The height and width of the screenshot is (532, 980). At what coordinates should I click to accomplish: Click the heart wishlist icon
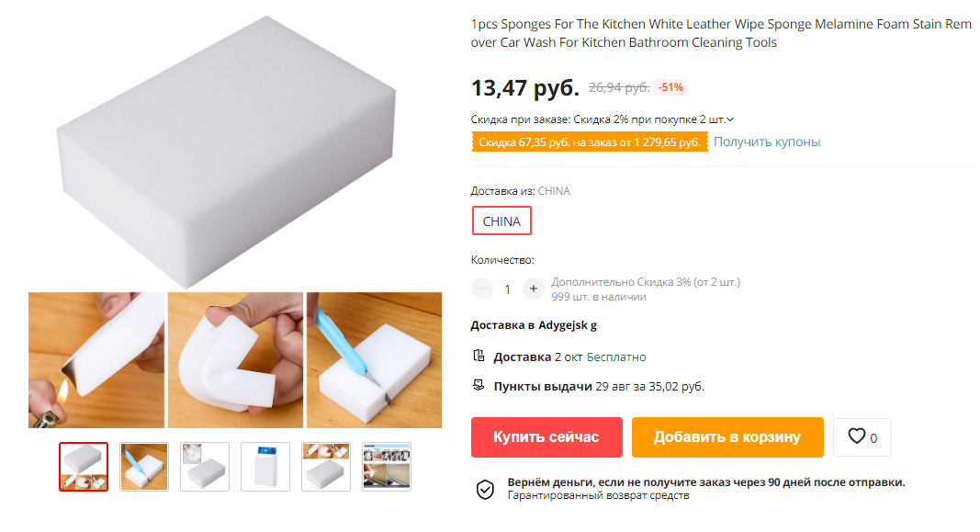click(x=856, y=437)
